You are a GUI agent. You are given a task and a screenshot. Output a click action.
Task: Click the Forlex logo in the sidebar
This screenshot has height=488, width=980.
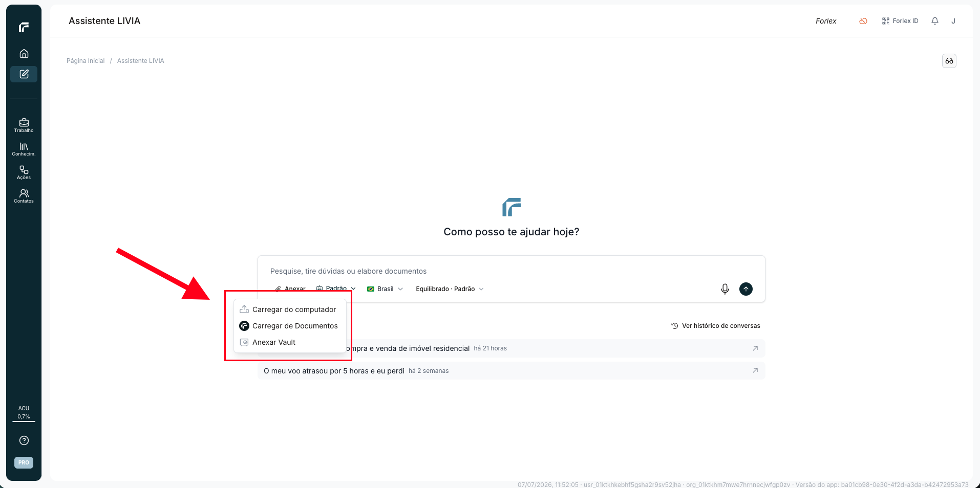(24, 27)
